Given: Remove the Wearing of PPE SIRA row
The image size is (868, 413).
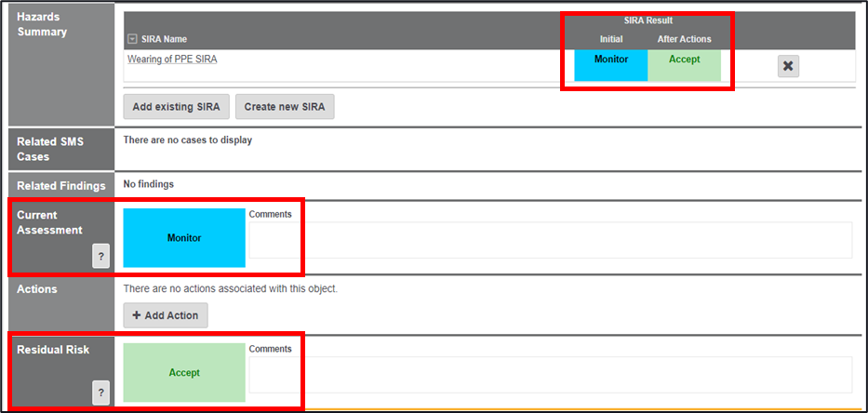Looking at the screenshot, I should [788, 66].
